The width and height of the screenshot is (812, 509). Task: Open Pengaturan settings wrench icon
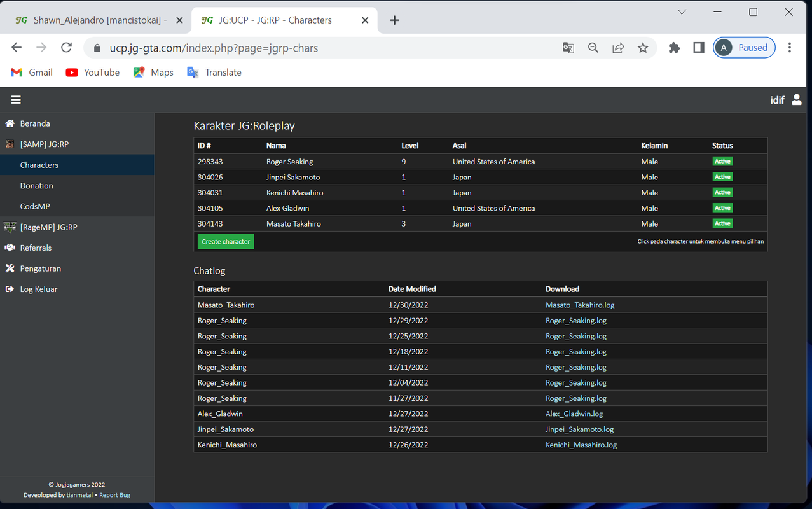[10, 268]
